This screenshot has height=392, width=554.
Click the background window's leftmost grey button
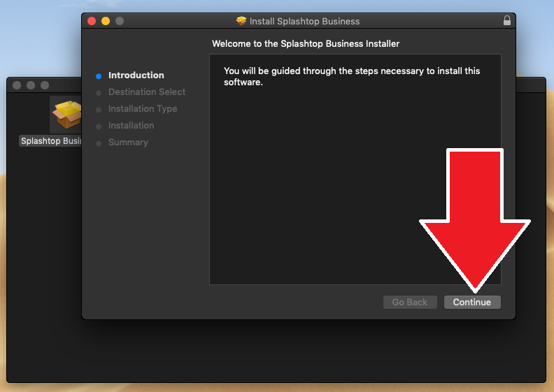(x=17, y=85)
